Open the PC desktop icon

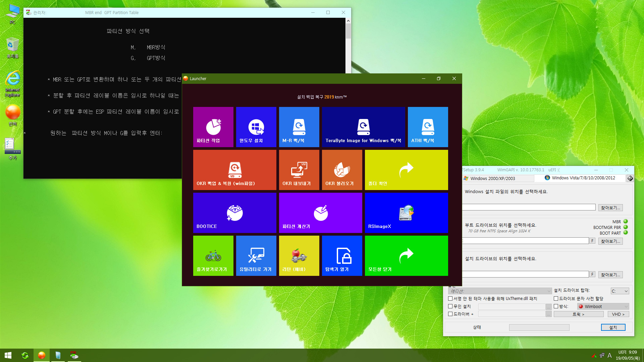pyautogui.click(x=13, y=14)
